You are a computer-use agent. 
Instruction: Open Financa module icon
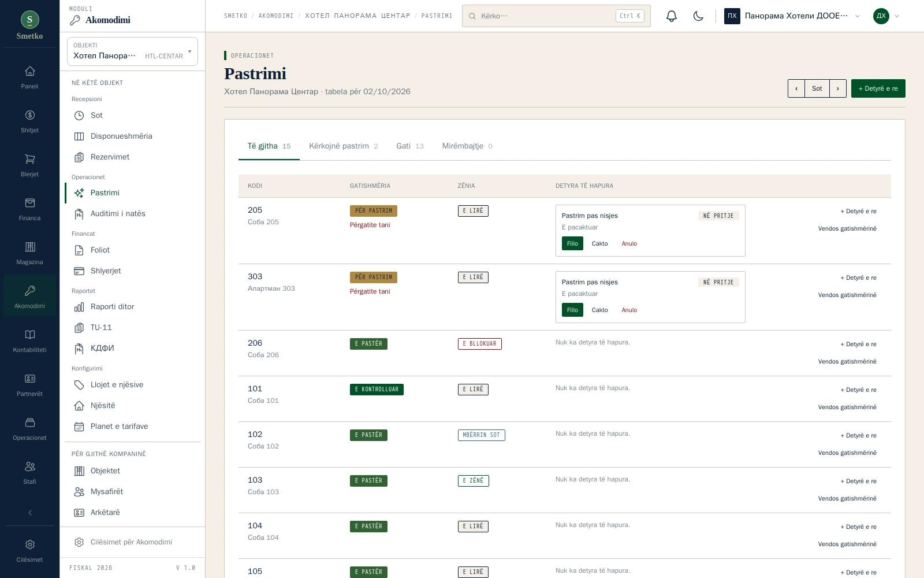point(29,210)
